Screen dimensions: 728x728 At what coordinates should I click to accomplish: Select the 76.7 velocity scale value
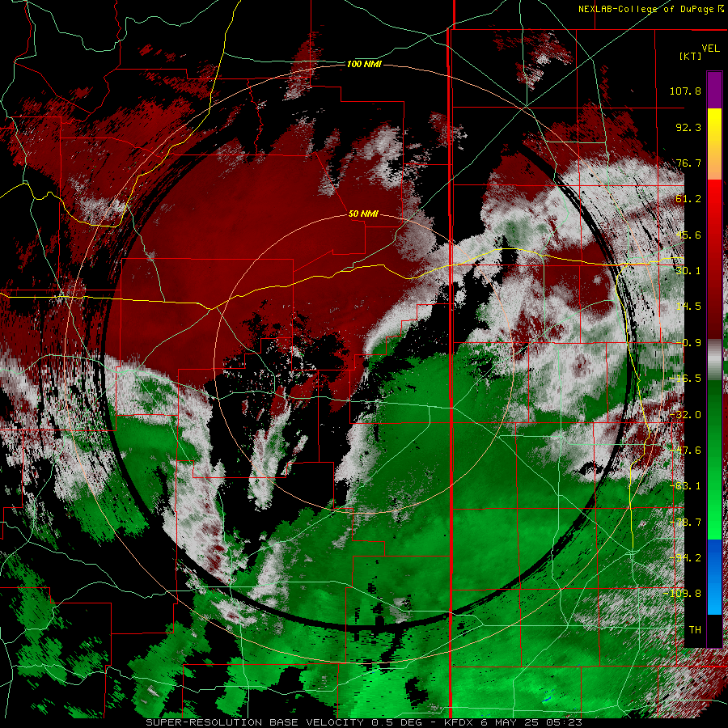click(x=688, y=163)
